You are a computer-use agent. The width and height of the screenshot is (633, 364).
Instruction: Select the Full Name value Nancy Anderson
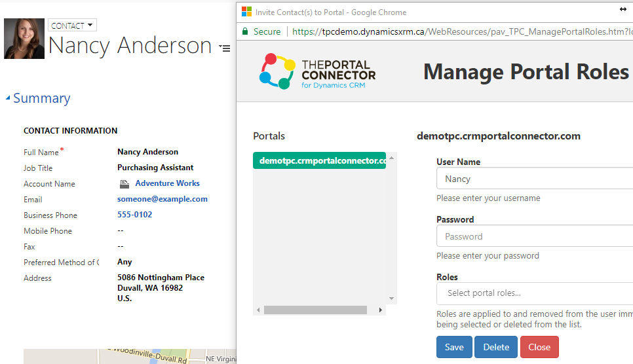pyautogui.click(x=147, y=152)
